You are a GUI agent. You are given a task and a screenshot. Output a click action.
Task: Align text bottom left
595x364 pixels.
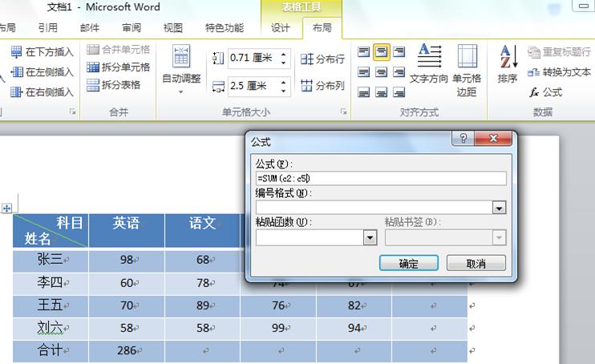click(x=363, y=92)
